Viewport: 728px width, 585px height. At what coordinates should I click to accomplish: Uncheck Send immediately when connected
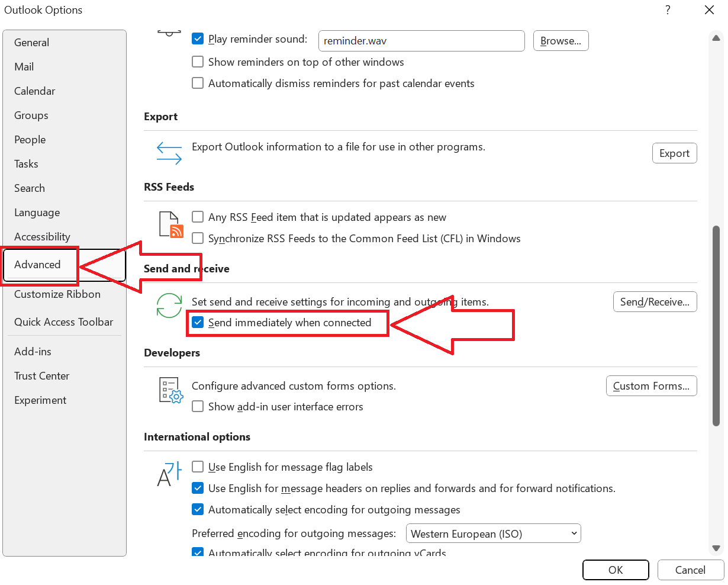[x=198, y=323]
